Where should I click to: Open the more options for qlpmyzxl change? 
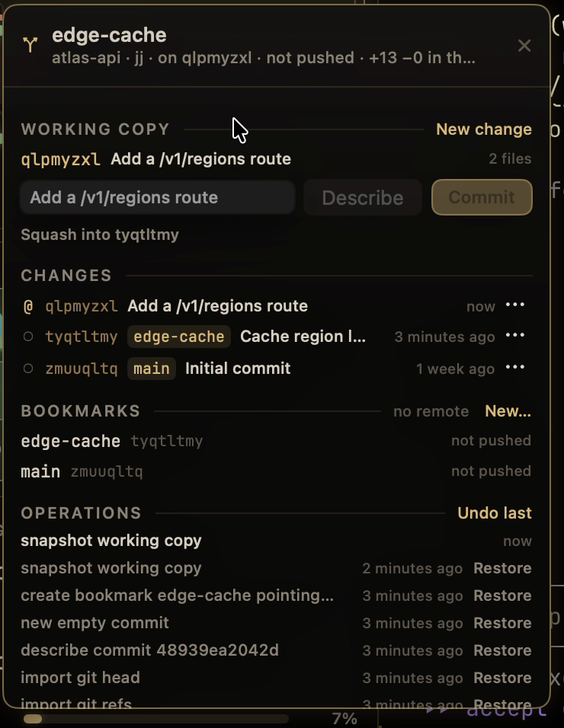[x=514, y=305]
